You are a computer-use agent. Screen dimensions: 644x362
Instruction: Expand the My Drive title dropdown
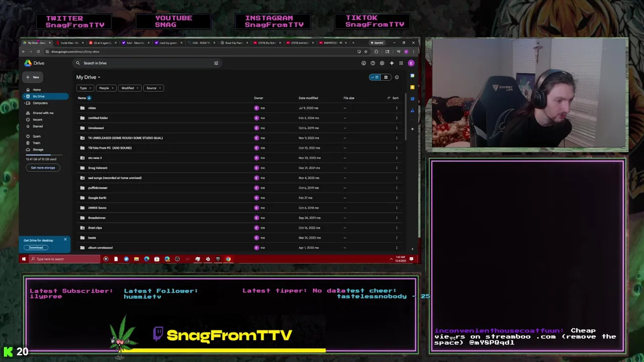[x=89, y=77]
